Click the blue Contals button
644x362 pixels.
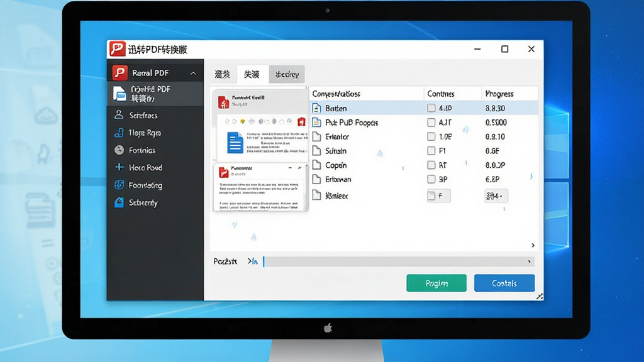click(x=504, y=283)
